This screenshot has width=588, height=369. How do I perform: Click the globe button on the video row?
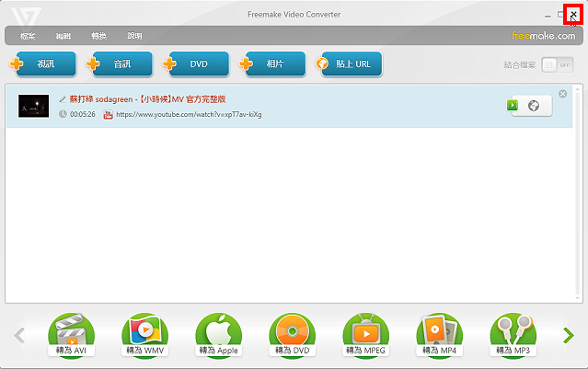(x=534, y=106)
